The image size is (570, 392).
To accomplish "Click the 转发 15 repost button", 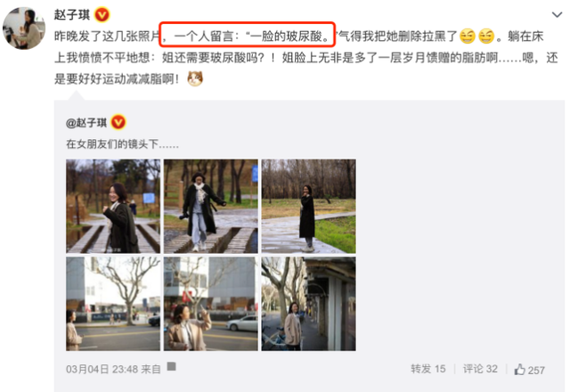I will click(x=427, y=369).
